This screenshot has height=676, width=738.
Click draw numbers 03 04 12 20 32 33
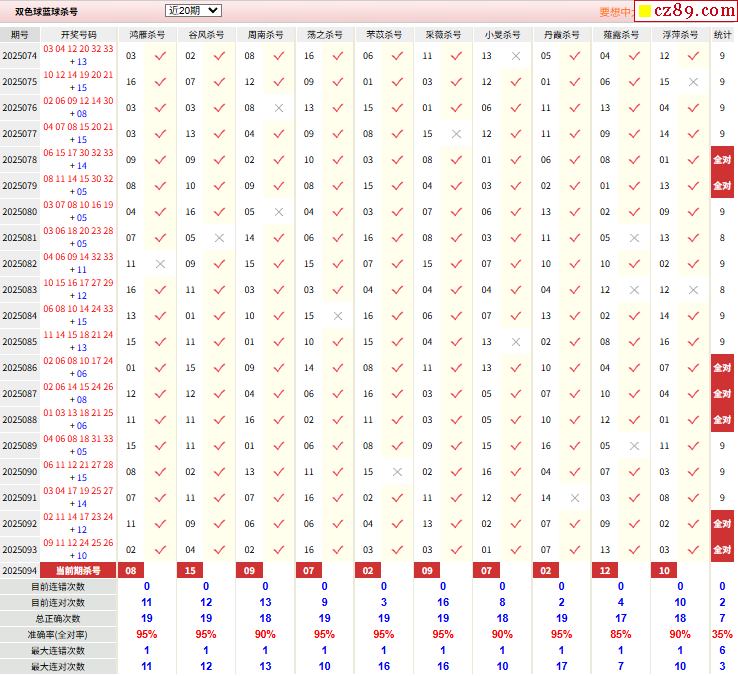coord(78,49)
